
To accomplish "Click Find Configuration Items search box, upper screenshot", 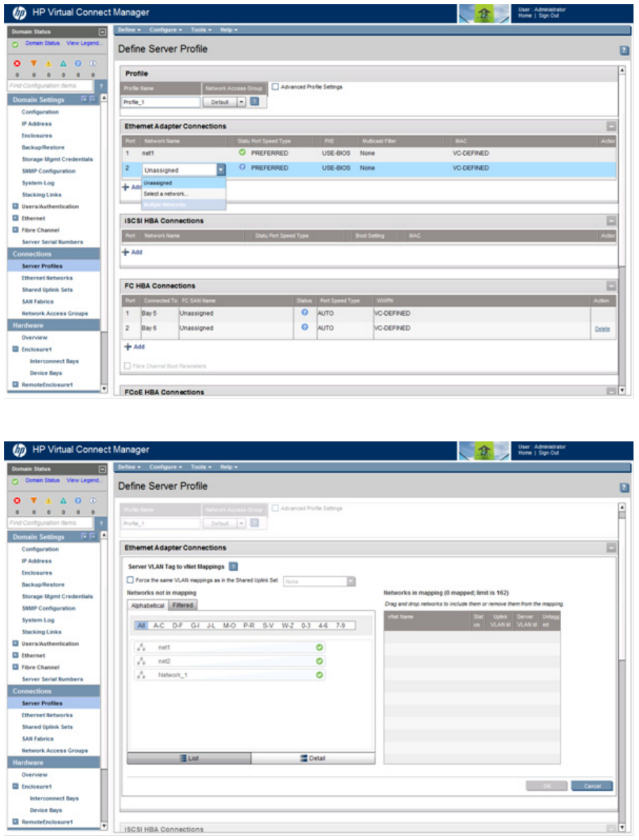I will (x=51, y=86).
